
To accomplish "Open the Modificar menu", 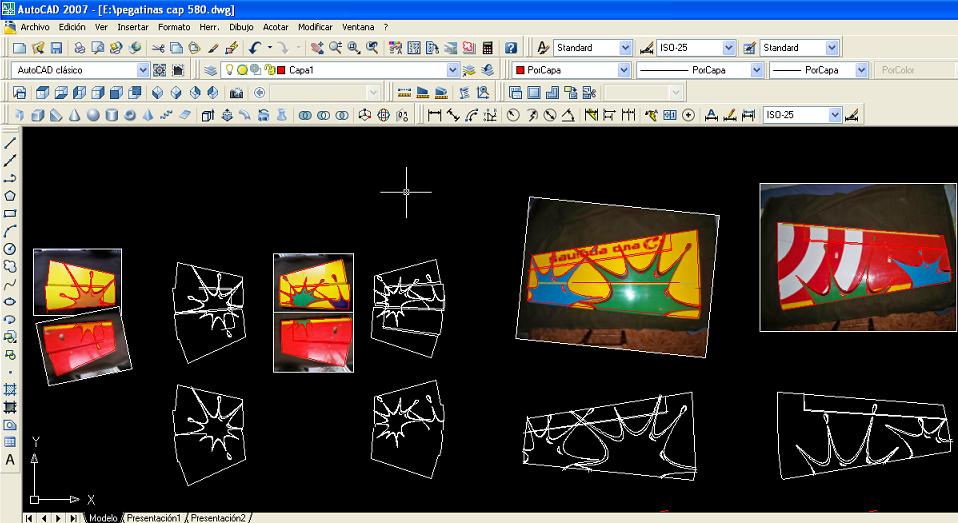I will click(x=314, y=27).
